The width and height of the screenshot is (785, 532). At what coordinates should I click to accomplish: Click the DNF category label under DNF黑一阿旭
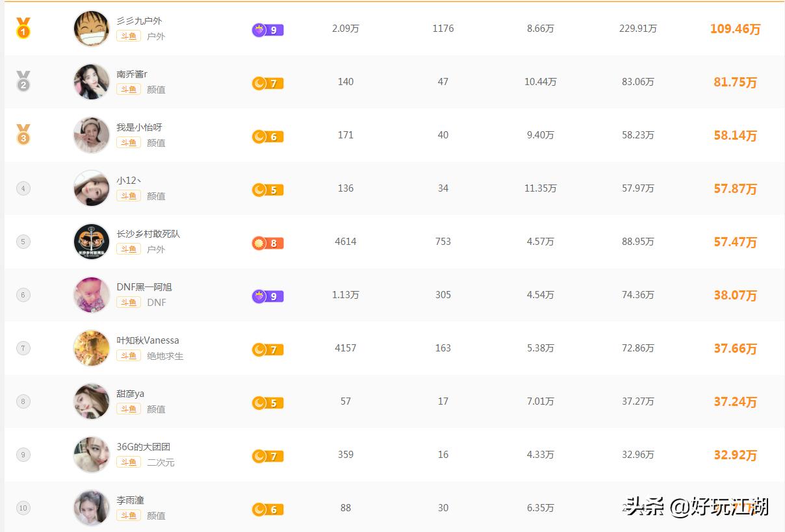tap(157, 303)
